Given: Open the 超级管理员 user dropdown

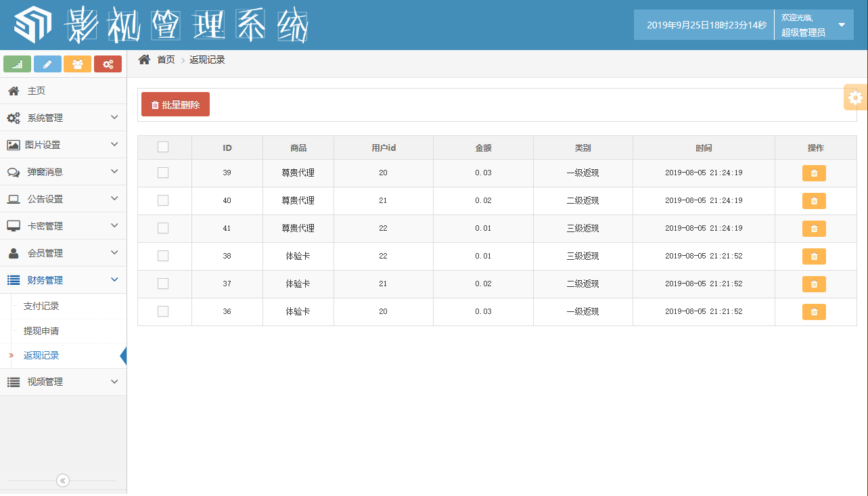Looking at the screenshot, I should click(x=814, y=25).
